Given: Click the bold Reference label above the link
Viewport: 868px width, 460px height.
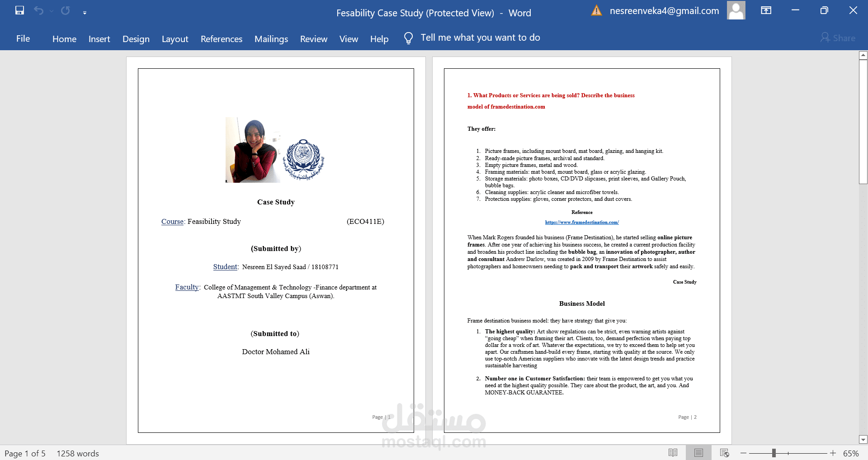Looking at the screenshot, I should click(x=582, y=212).
